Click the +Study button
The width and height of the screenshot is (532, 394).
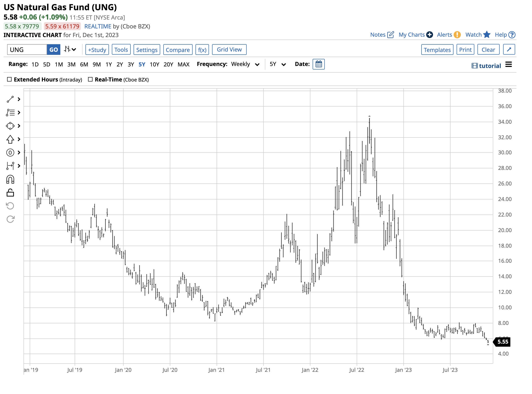(97, 50)
